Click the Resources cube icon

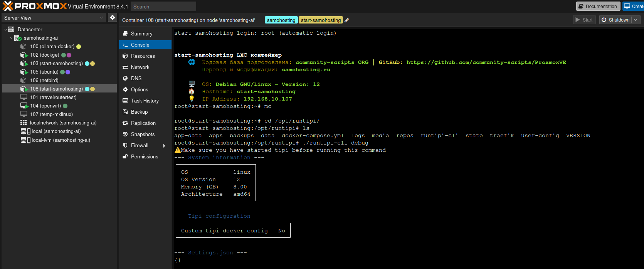(x=125, y=56)
